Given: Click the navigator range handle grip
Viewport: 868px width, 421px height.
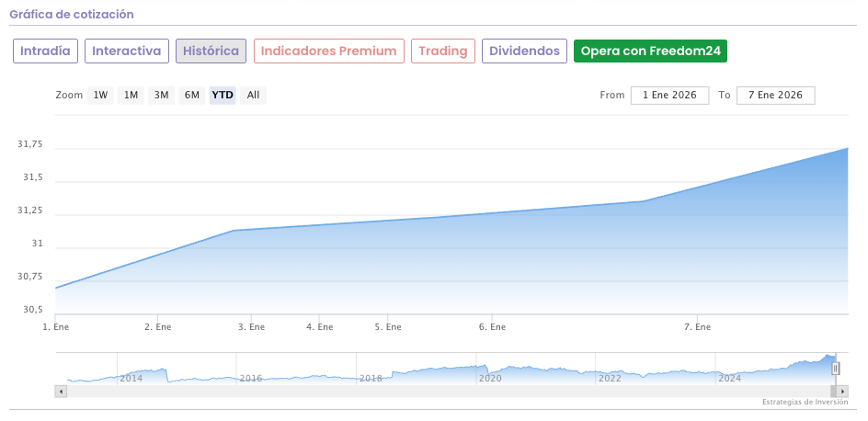Looking at the screenshot, I should click(836, 369).
